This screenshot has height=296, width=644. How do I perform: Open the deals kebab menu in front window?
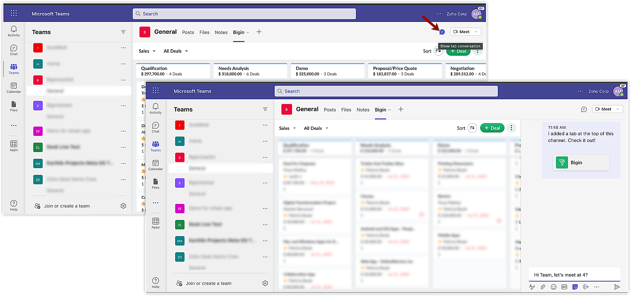[x=511, y=128]
